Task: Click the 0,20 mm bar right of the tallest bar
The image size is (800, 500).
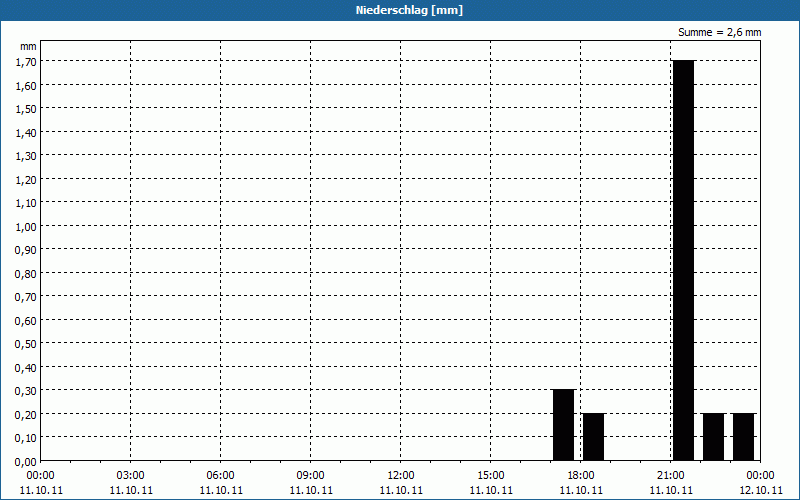Action: coord(713,437)
